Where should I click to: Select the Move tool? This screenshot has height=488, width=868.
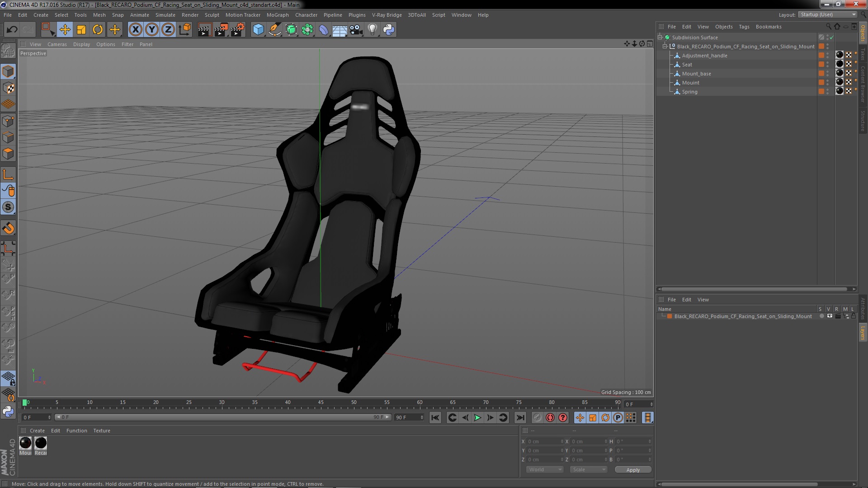(65, 30)
